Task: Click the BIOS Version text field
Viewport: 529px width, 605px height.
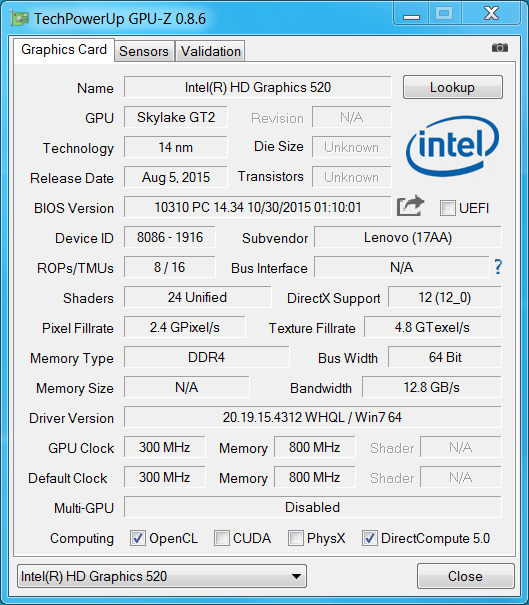Action: pyautogui.click(x=258, y=207)
